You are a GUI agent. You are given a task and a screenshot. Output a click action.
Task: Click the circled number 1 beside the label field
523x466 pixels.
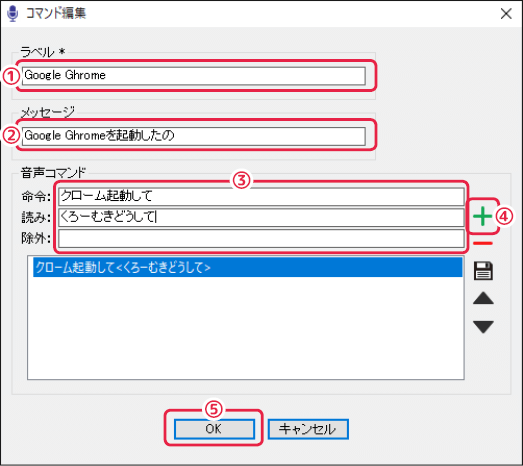11,76
